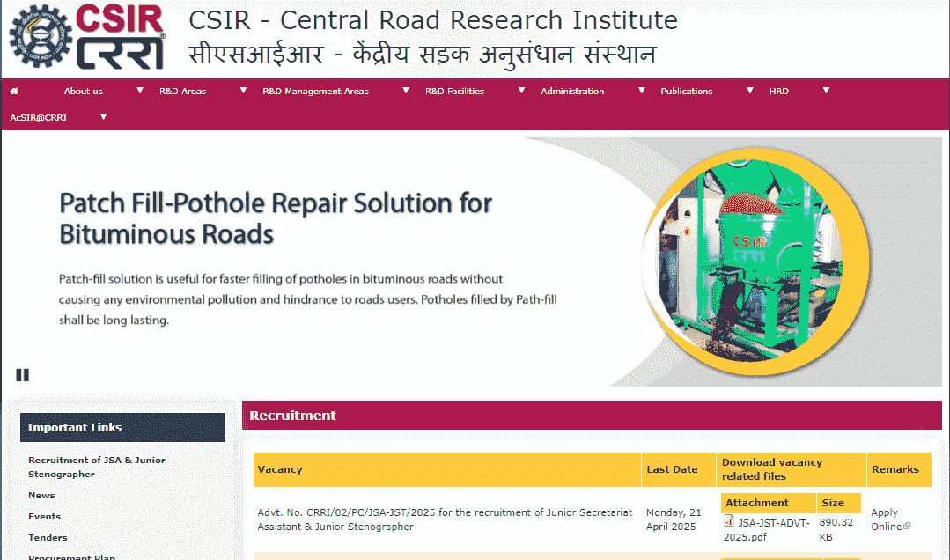Open the Administration menu
The image size is (950, 560).
(x=572, y=92)
